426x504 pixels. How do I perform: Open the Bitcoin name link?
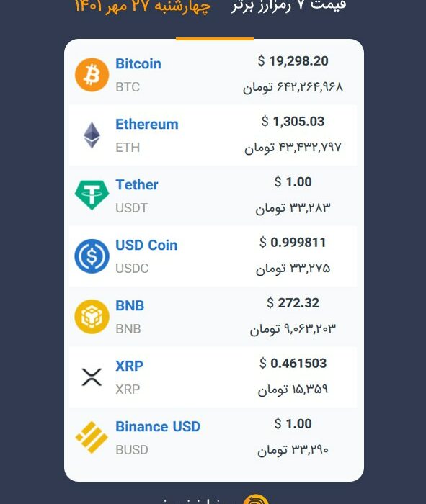tap(138, 63)
